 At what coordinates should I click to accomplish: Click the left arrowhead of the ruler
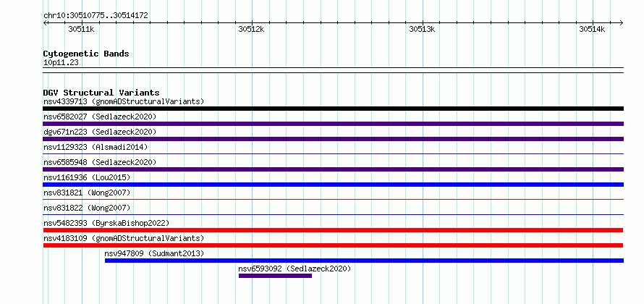[x=45, y=22]
